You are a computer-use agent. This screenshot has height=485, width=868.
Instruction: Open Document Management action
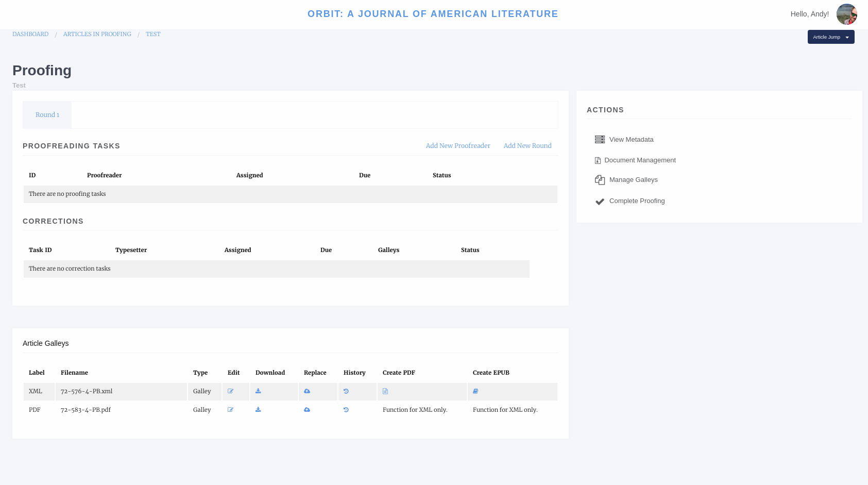click(639, 160)
